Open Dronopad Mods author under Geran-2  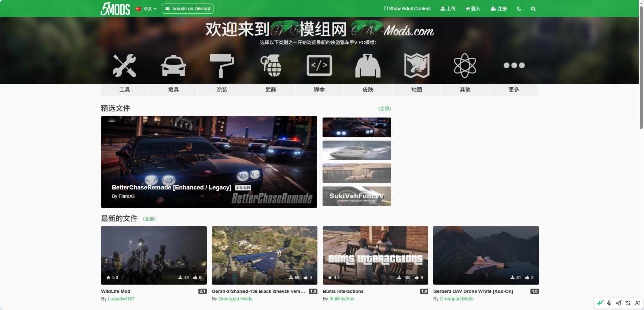235,299
